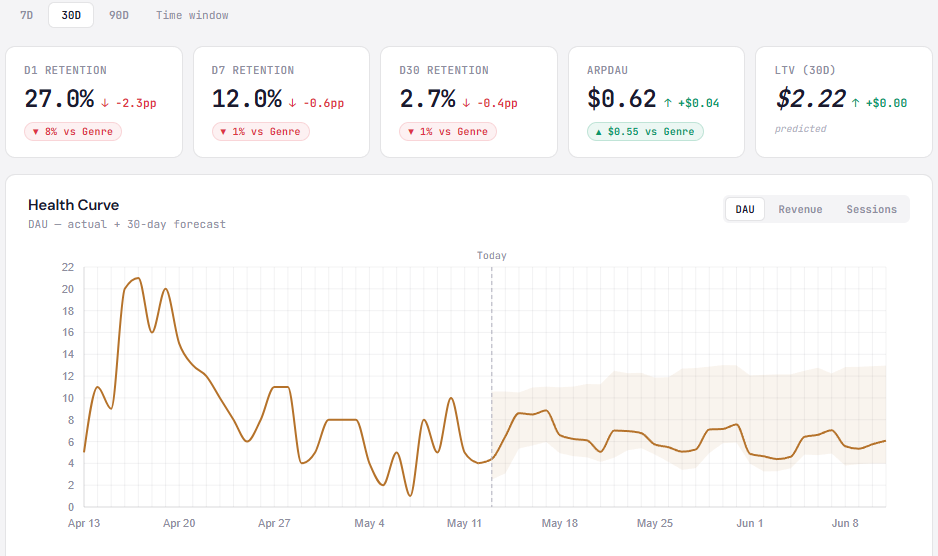Click the Jun 8 axis label
Viewport: 938px width, 556px height.
point(845,523)
